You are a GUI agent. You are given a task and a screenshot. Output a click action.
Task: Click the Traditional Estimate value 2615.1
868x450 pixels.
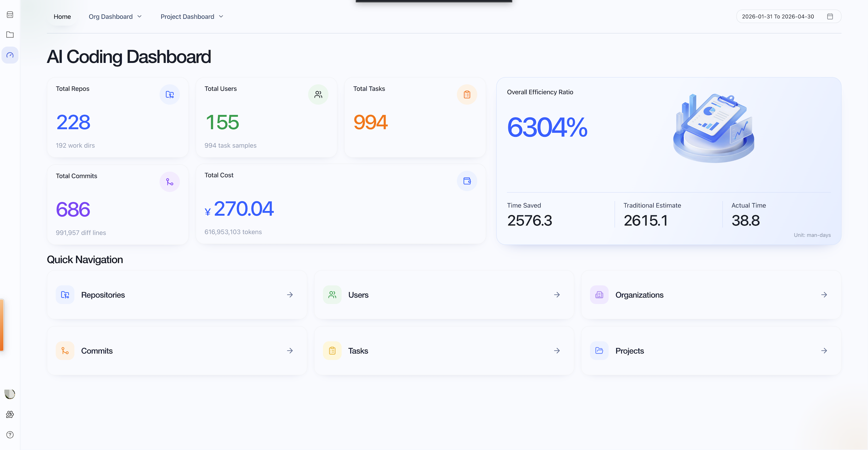pos(646,220)
